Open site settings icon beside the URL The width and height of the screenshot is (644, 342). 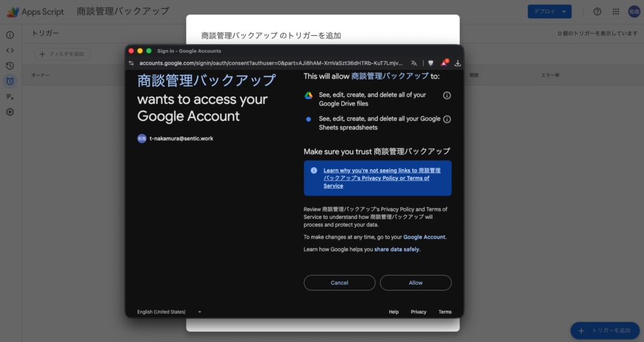tap(131, 63)
